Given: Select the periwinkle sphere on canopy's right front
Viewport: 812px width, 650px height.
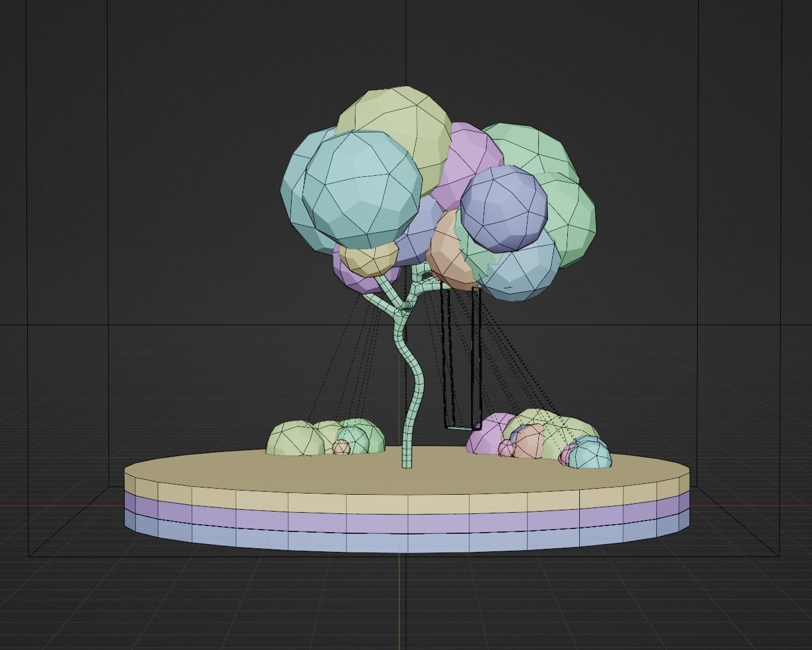Looking at the screenshot, I should pos(504,208).
